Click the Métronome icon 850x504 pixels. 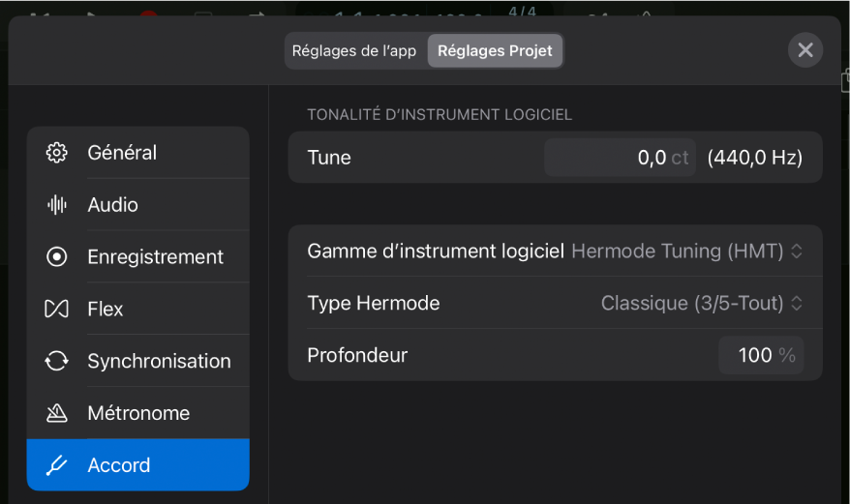(x=57, y=414)
